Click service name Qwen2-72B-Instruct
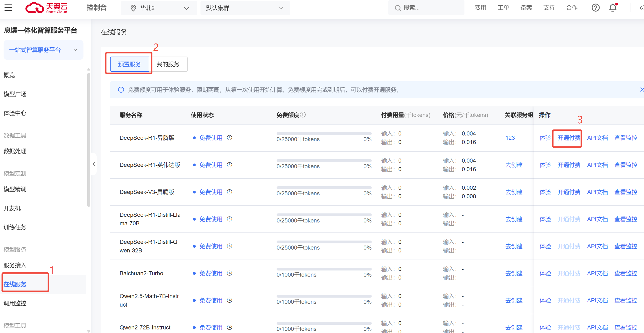Screen dimensions: 644x333 [145, 328]
